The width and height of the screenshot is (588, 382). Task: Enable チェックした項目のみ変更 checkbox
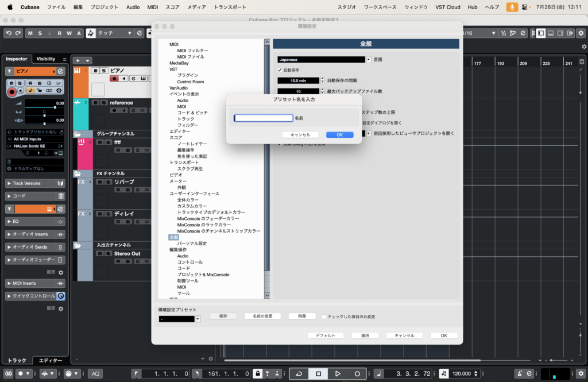coord(324,317)
